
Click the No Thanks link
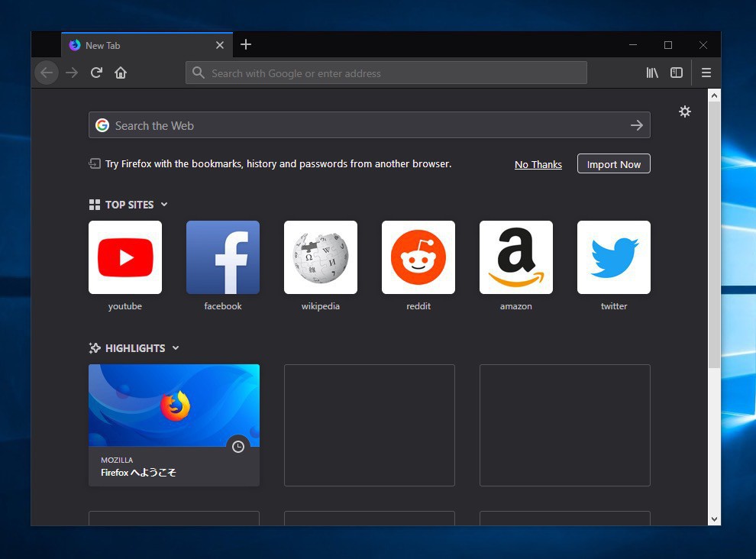coord(538,164)
